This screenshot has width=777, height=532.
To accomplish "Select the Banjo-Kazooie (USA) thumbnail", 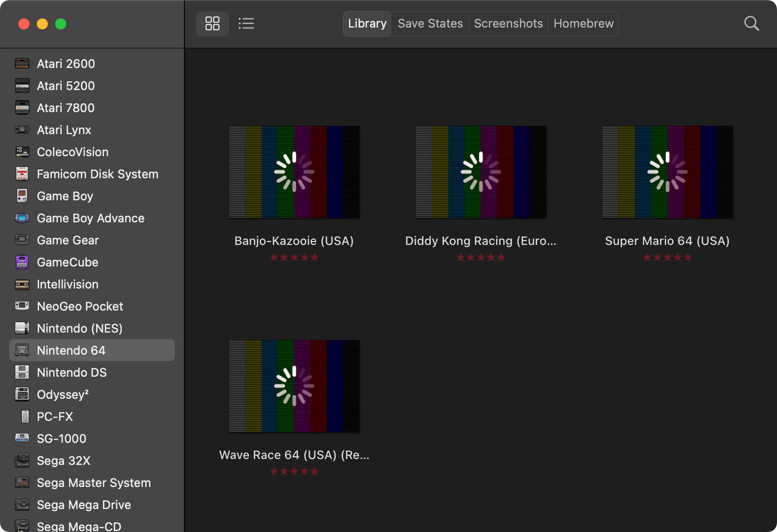I will point(294,172).
